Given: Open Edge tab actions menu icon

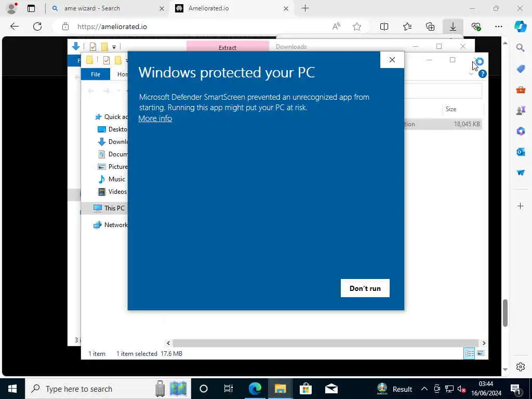Looking at the screenshot, I should point(31,8).
